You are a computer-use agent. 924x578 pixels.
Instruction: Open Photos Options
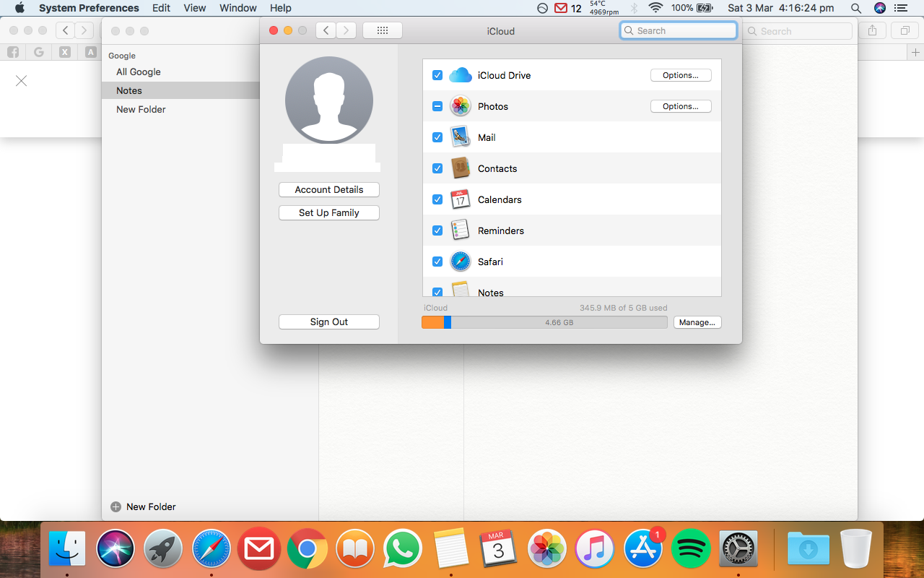[681, 106]
